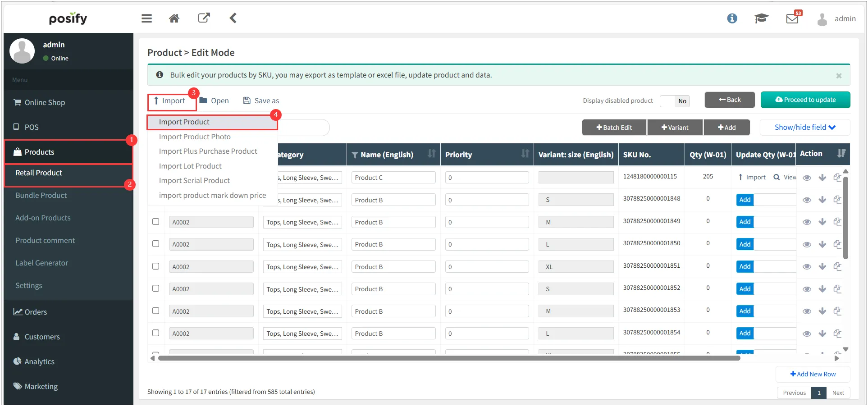
Task: Click the Priority field for Product C
Action: 487,178
